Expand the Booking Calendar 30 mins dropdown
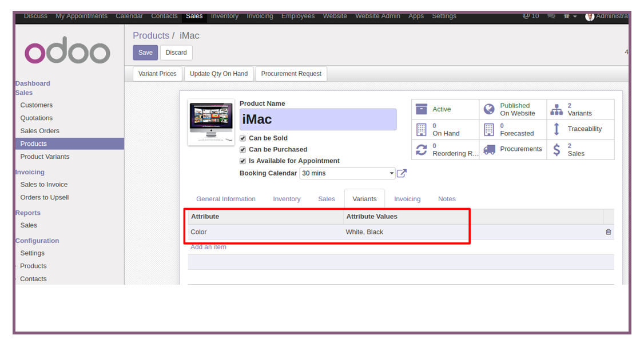Screen dimensions: 644x347 pyautogui.click(x=348, y=173)
